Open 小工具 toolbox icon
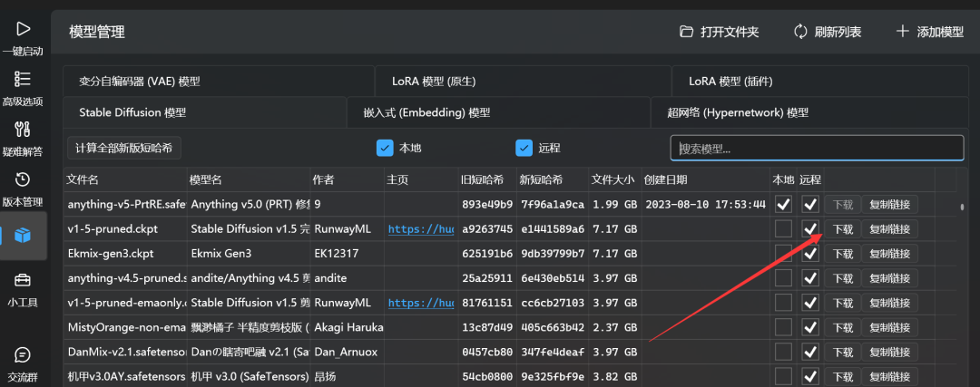The height and width of the screenshot is (387, 980). (x=23, y=280)
